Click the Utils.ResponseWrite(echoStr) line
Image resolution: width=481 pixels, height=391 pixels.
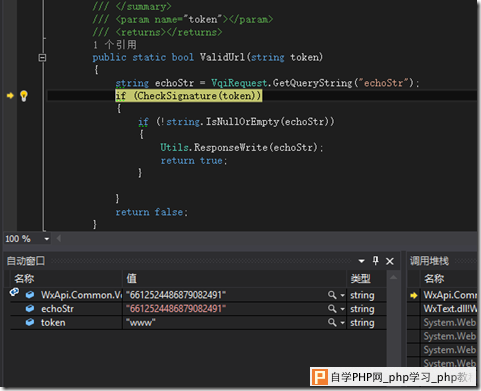tap(242, 147)
